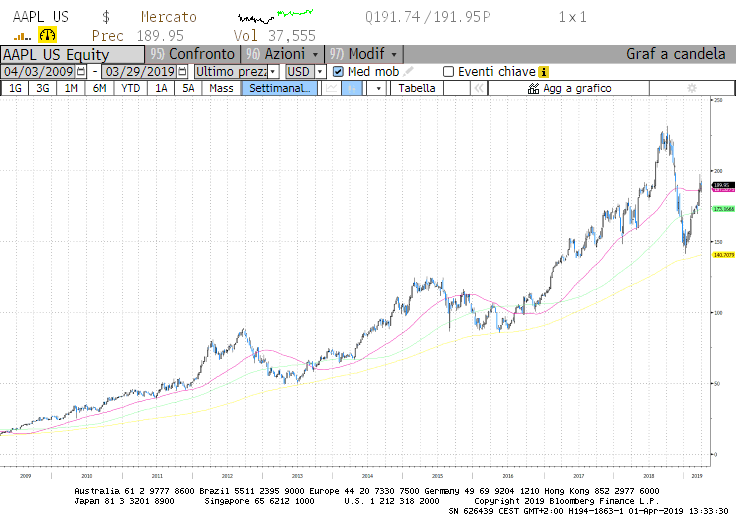Click the 2014 x-axis year label
The image size is (736, 530).
pos(367,476)
